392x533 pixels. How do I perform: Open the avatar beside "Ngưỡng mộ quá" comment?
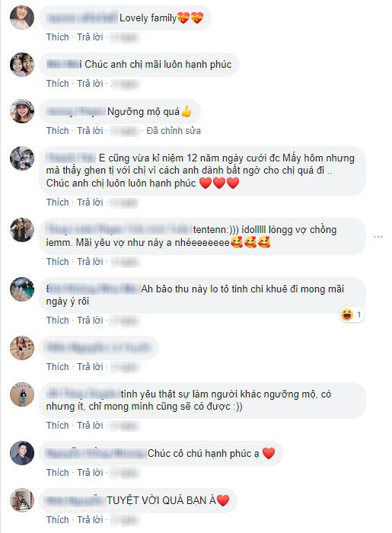pos(22,111)
